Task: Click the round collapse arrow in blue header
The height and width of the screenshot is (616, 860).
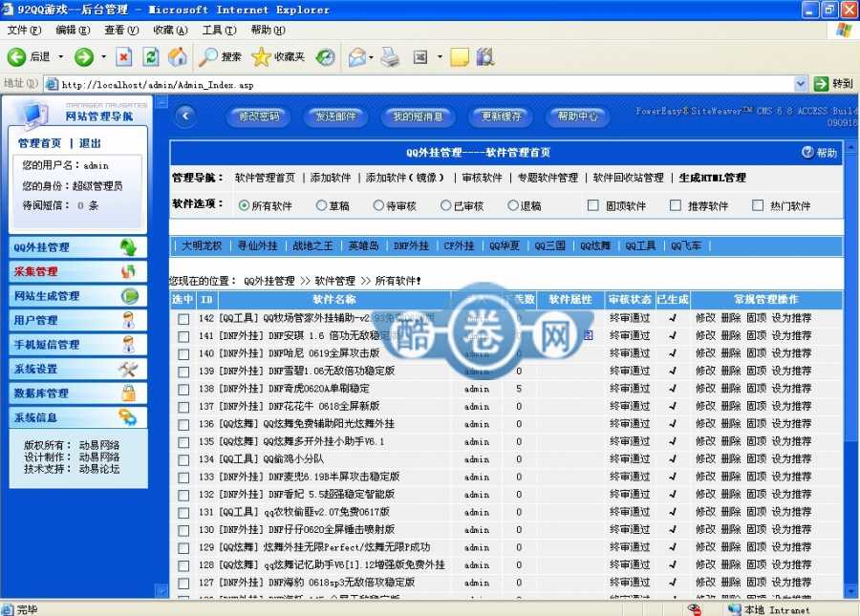Action: point(186,116)
